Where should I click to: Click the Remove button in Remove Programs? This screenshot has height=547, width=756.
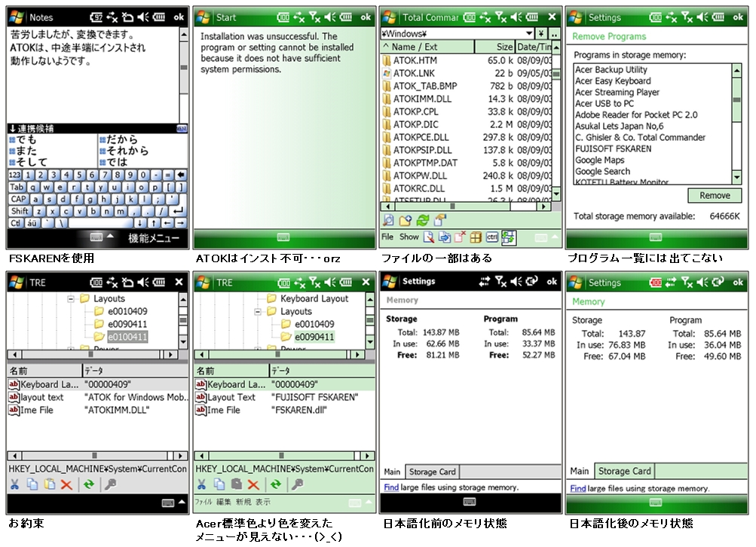tap(715, 195)
